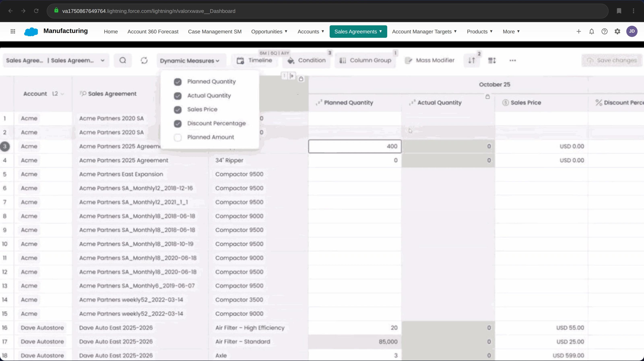Viewport: 644px width, 361px height.
Task: Open the Column Group button
Action: tap(365, 61)
